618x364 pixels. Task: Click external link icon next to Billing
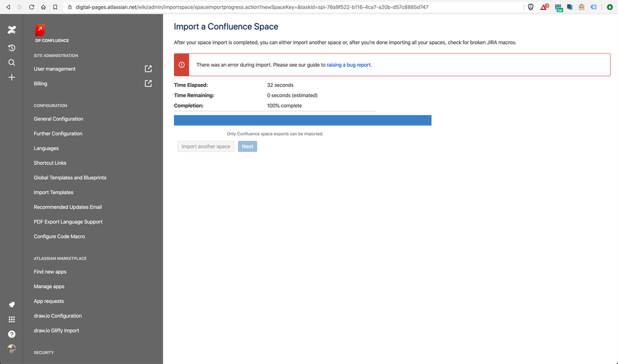point(148,83)
